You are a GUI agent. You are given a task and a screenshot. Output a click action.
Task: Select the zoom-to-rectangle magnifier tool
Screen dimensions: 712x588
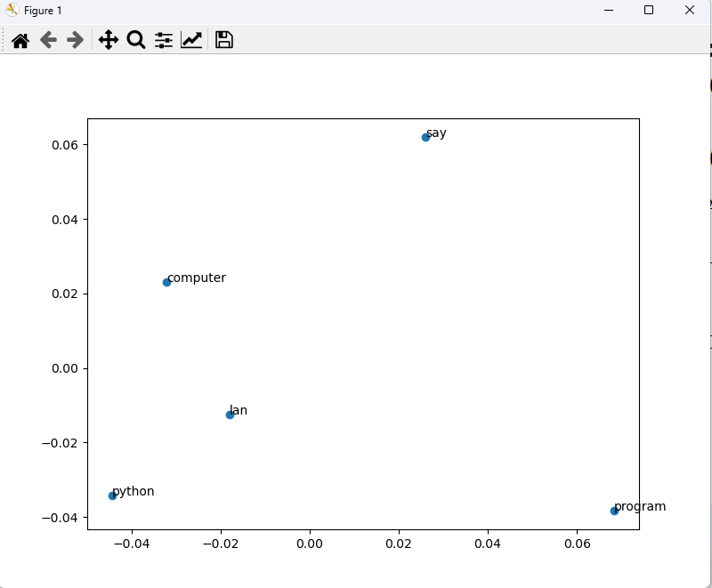[x=136, y=40]
